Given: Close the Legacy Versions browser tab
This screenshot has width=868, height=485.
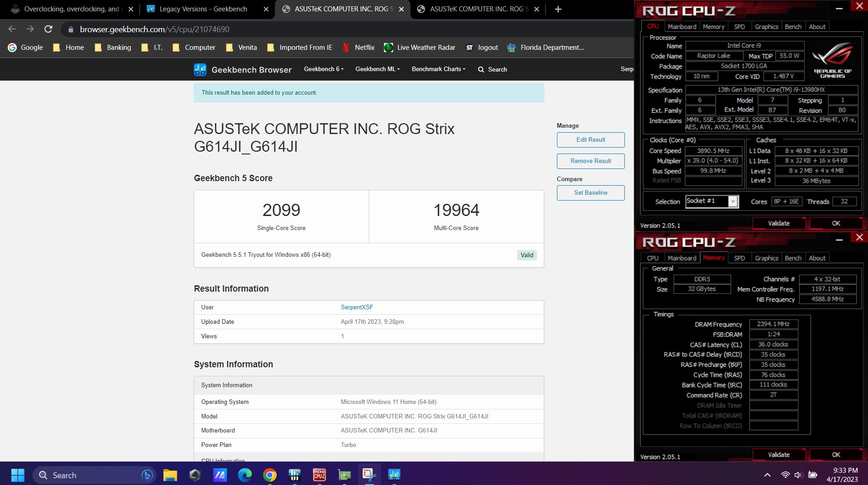Looking at the screenshot, I should (266, 9).
